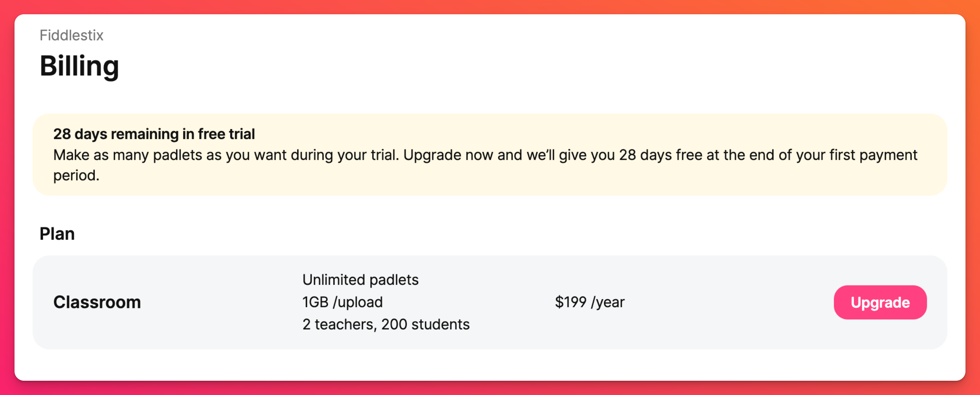The width and height of the screenshot is (980, 395).
Task: Open the Fiddlestix breadcrumb link
Action: 72,35
